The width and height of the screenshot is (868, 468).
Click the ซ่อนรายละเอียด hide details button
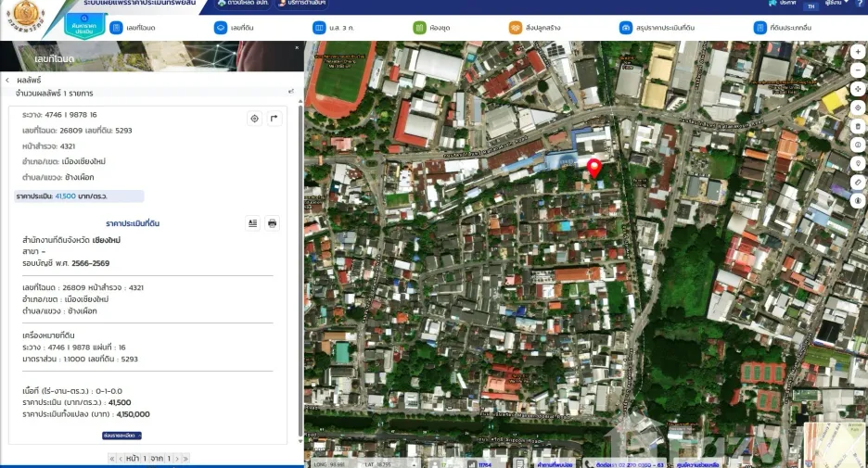tap(121, 436)
